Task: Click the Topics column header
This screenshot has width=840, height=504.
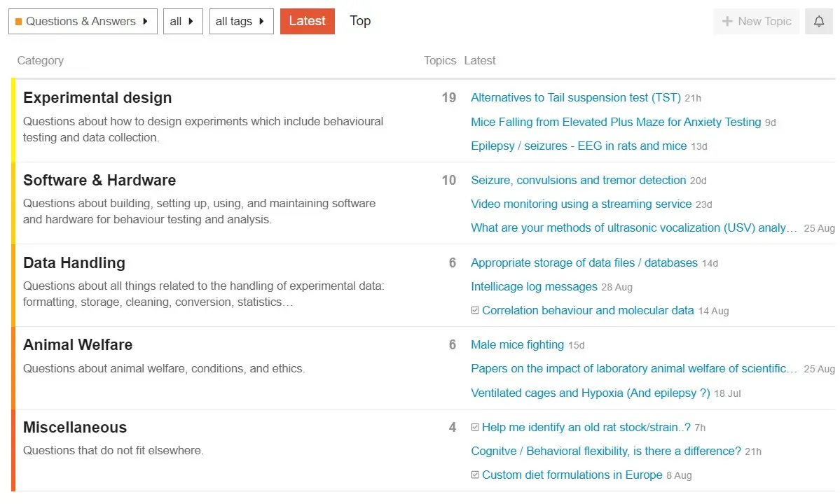Action: click(439, 61)
